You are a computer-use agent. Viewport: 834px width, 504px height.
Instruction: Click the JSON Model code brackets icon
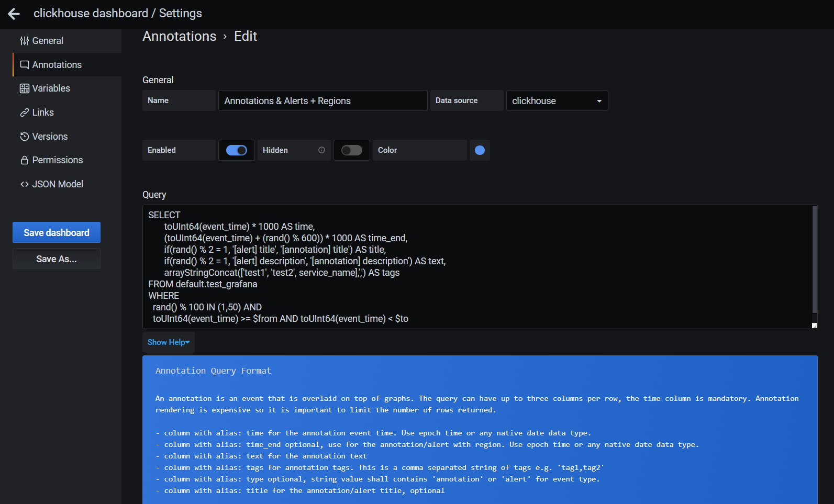25,184
